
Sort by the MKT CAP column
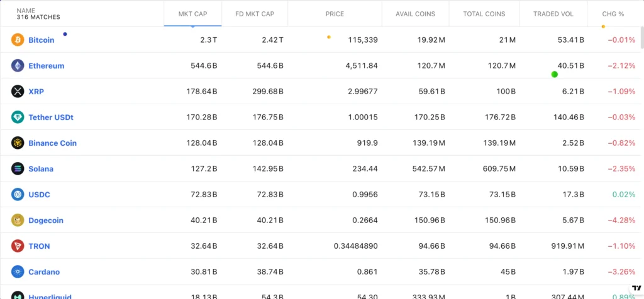[192, 14]
